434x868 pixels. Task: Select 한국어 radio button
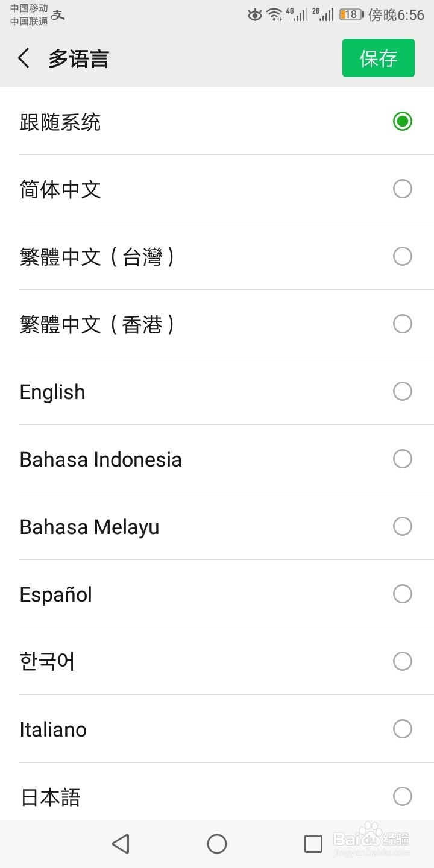(x=402, y=662)
